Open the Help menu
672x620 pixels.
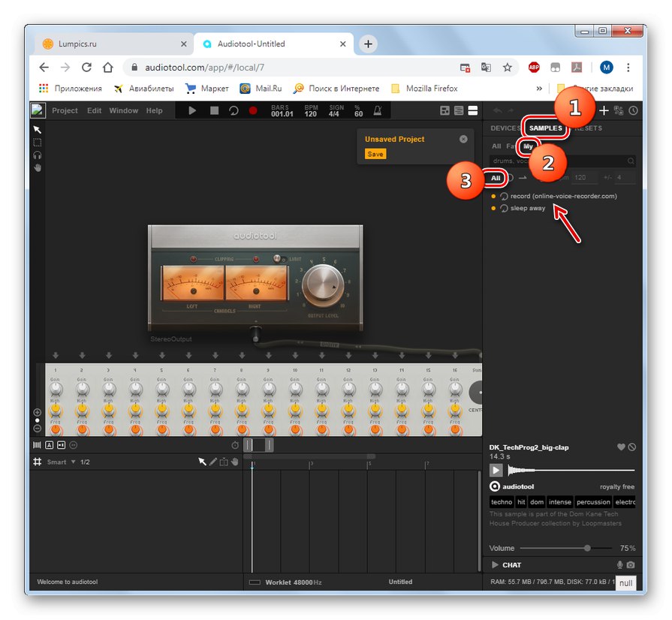click(154, 110)
